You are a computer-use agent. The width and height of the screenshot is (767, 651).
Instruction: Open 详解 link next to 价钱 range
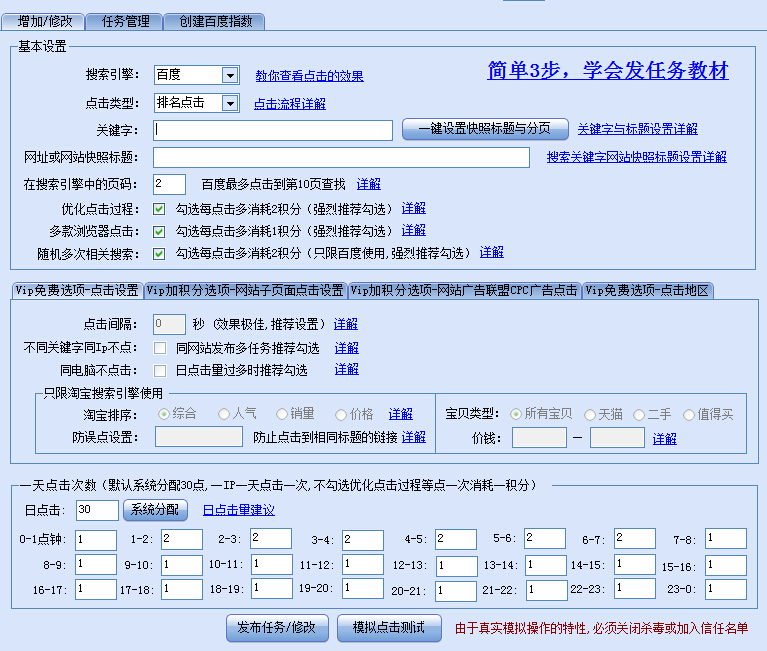click(665, 439)
